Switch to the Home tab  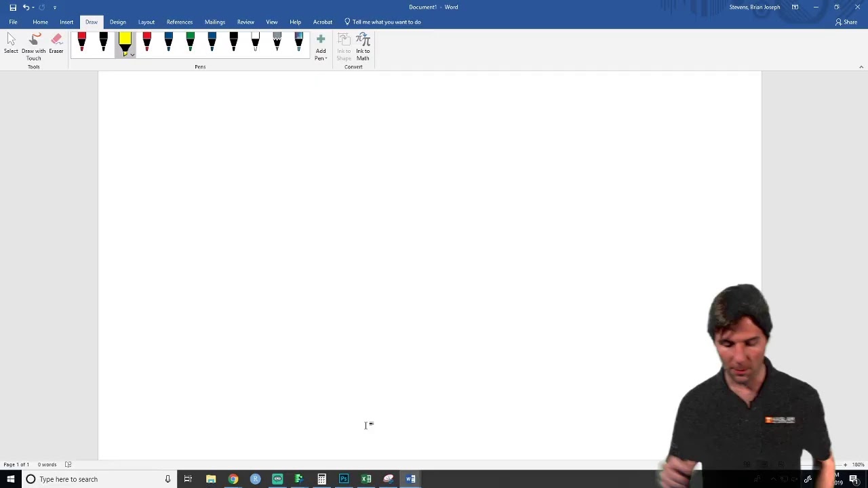40,22
